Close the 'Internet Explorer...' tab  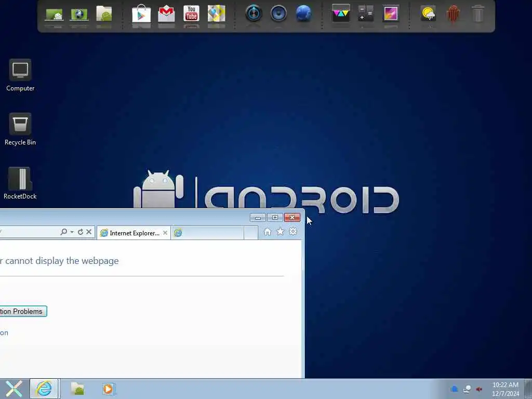pyautogui.click(x=165, y=233)
